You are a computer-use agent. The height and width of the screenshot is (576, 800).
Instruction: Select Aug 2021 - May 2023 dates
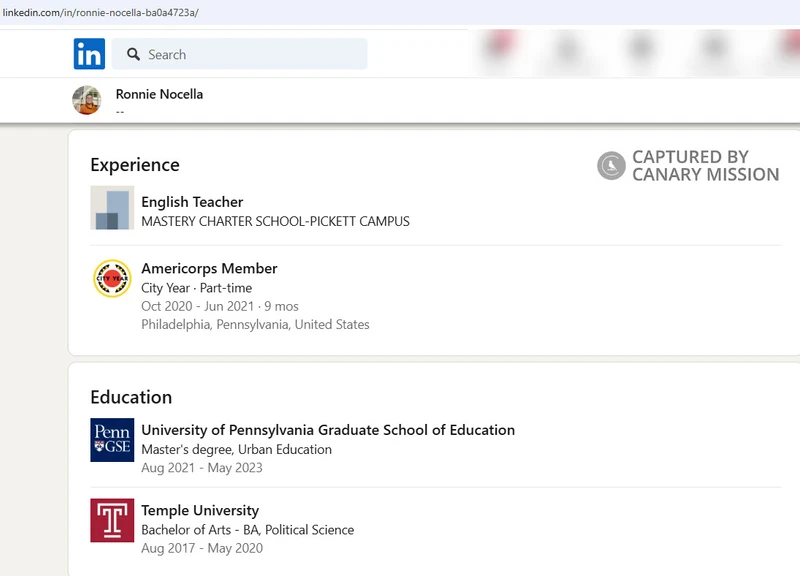202,468
